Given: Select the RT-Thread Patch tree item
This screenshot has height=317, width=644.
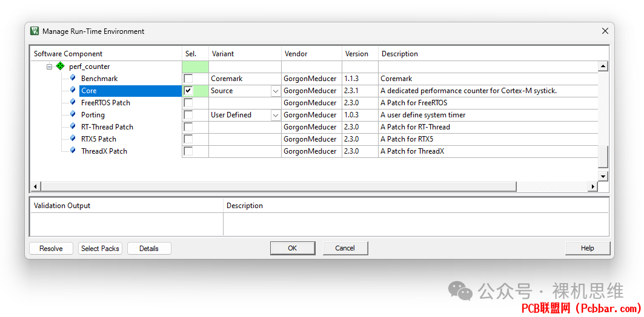Looking at the screenshot, I should point(107,126).
